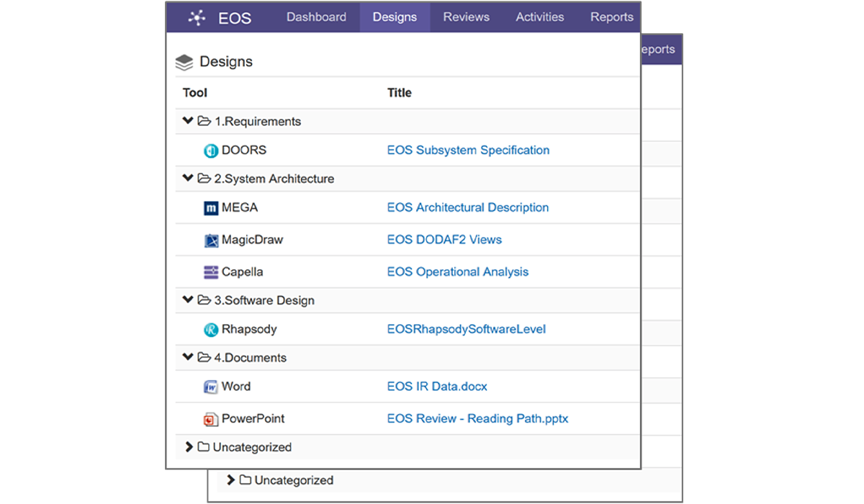The image size is (864, 504).
Task: Click the MagicDraw tool icon
Action: [x=211, y=240]
